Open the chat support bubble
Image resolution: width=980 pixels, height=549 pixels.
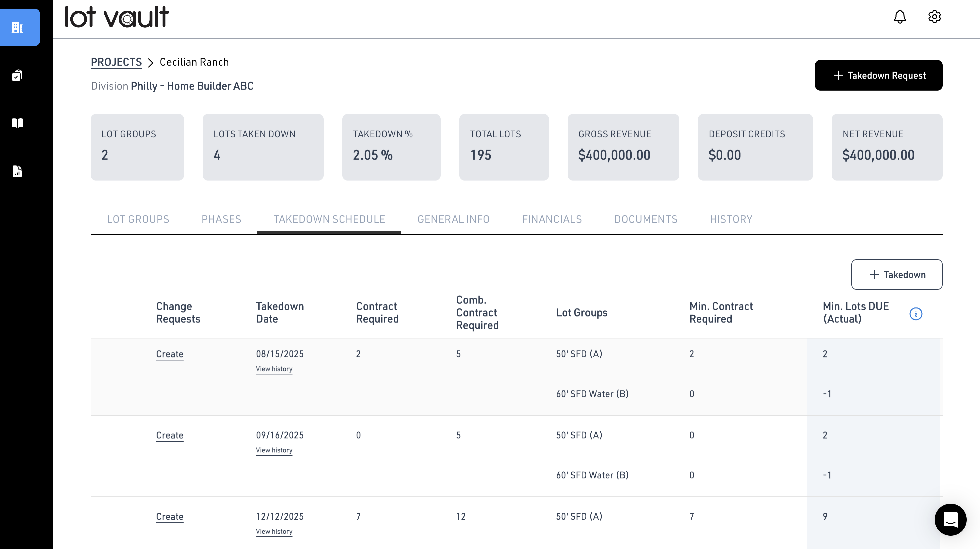tap(950, 519)
